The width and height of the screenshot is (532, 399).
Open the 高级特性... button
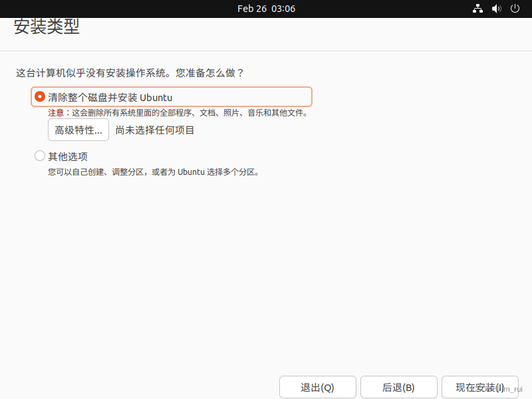[78, 130]
